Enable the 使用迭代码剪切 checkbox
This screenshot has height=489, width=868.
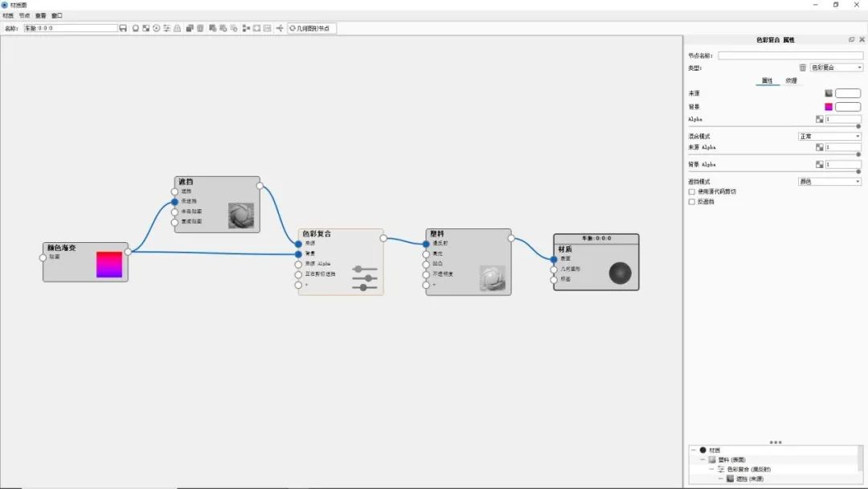pyautogui.click(x=692, y=191)
